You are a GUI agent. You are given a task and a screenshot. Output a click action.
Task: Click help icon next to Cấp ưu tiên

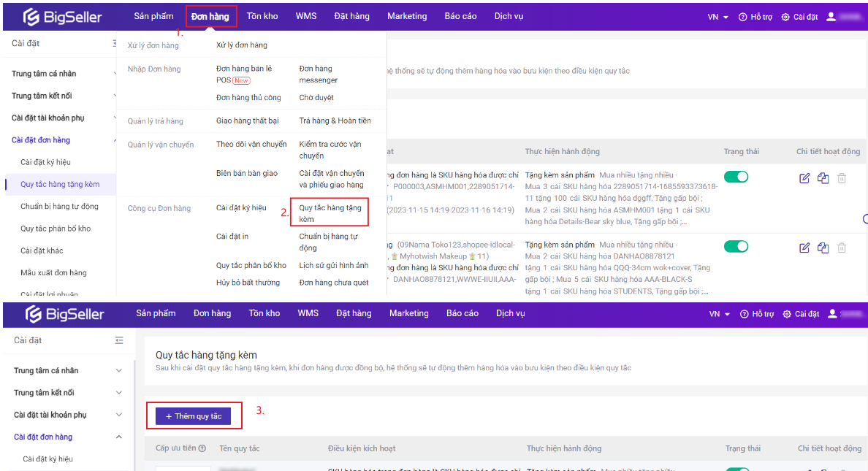[202, 448]
